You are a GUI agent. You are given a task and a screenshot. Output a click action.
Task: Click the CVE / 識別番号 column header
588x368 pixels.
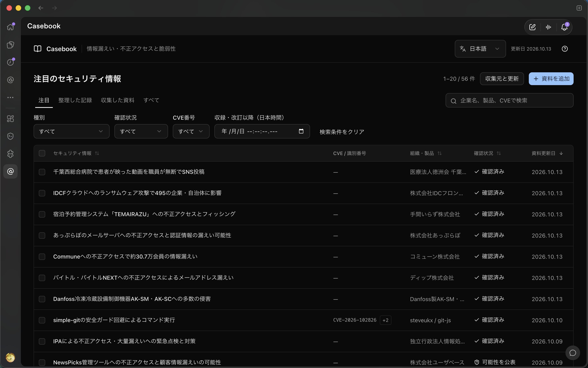point(350,153)
